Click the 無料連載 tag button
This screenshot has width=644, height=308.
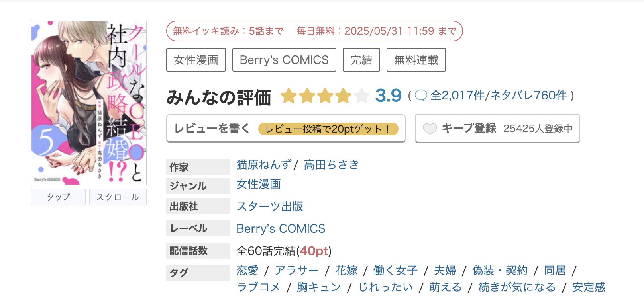click(x=416, y=60)
